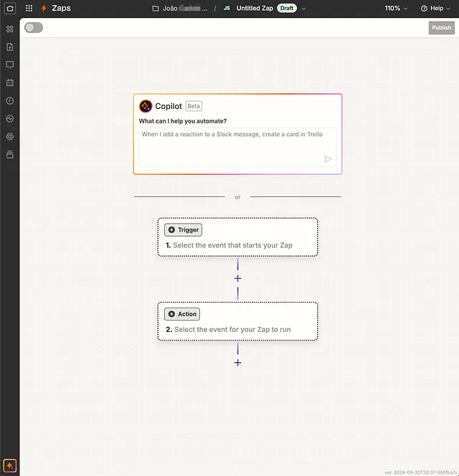Open the apps grid menu
The width and height of the screenshot is (459, 476).
click(x=29, y=8)
